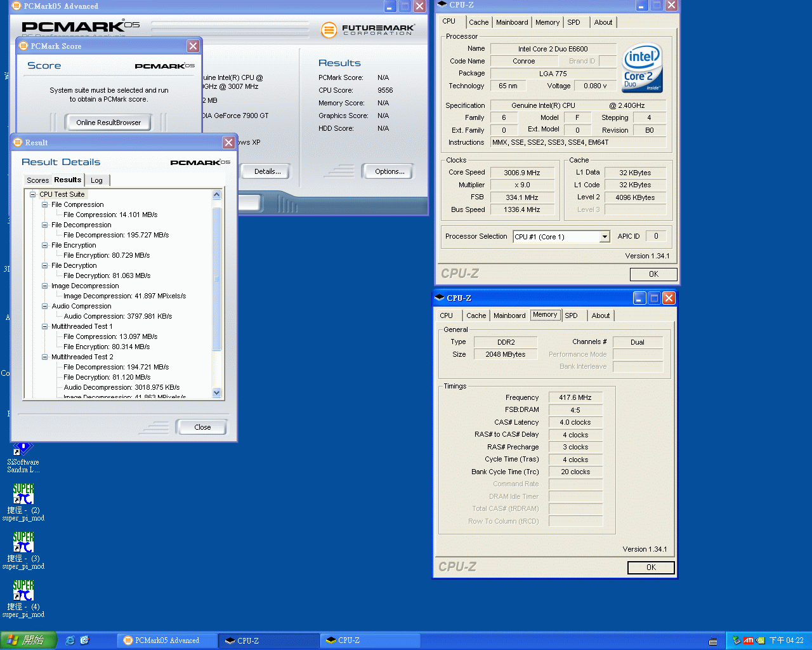Open SiSoftware Sandra desktop shortcut
Viewport: 812px width, 650px height.
point(23,458)
